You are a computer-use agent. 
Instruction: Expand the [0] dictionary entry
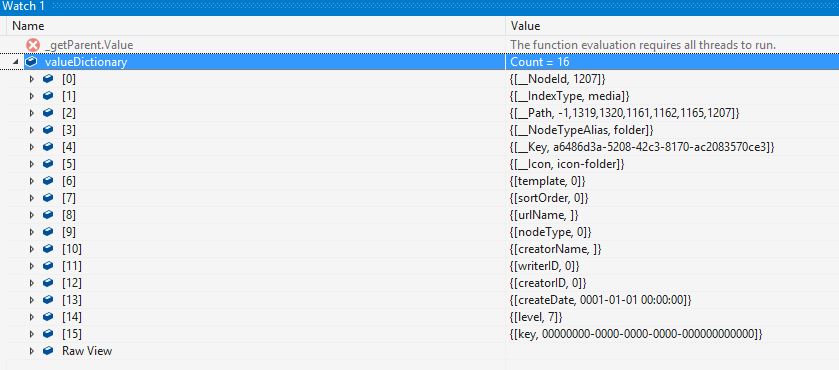pyautogui.click(x=32, y=79)
